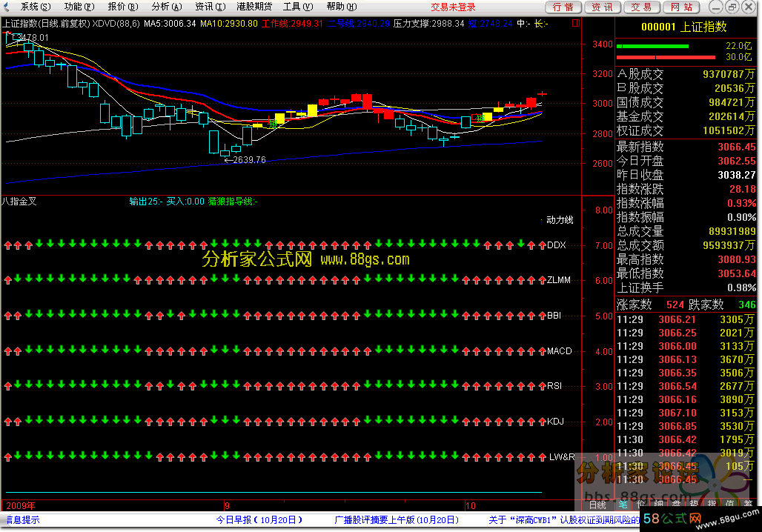Click the small red square chart toggle icon
762x532 pixels.
click(576, 23)
